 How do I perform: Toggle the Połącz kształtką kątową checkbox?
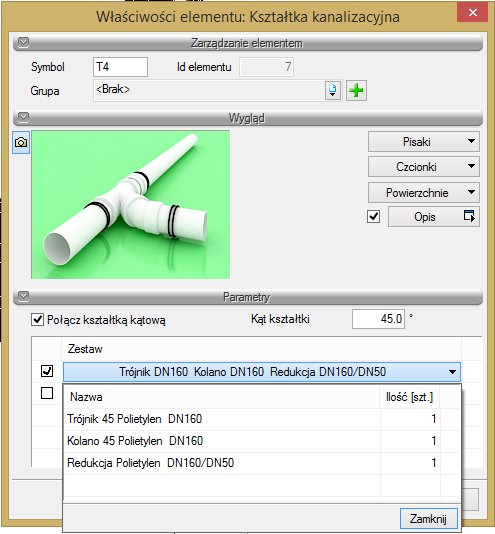[37, 320]
